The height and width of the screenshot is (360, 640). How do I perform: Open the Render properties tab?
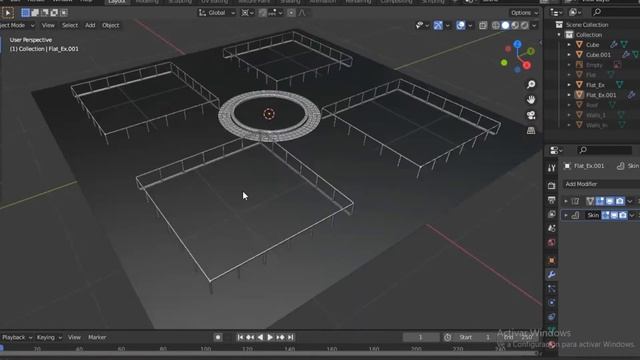[x=551, y=186]
